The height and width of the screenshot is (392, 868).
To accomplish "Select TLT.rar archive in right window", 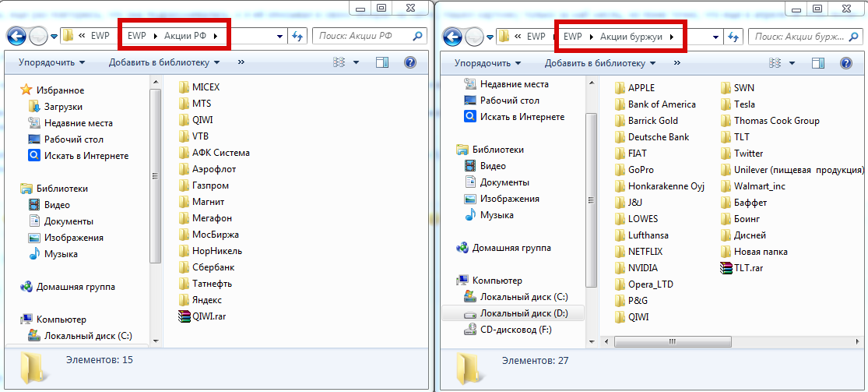I will (743, 268).
